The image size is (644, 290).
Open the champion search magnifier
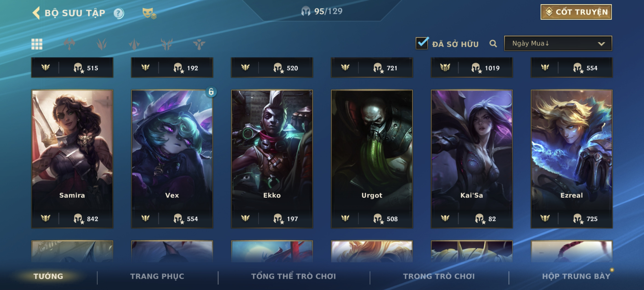coord(493,44)
